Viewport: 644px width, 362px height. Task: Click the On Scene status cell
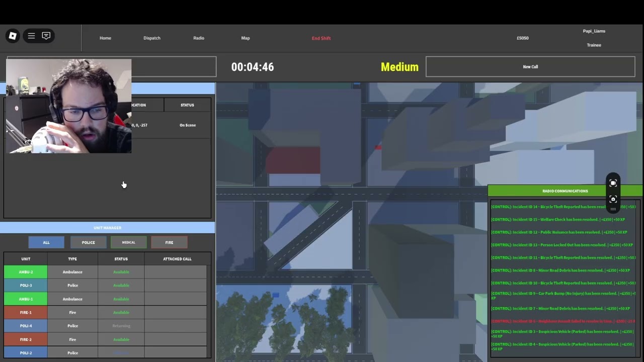188,125
